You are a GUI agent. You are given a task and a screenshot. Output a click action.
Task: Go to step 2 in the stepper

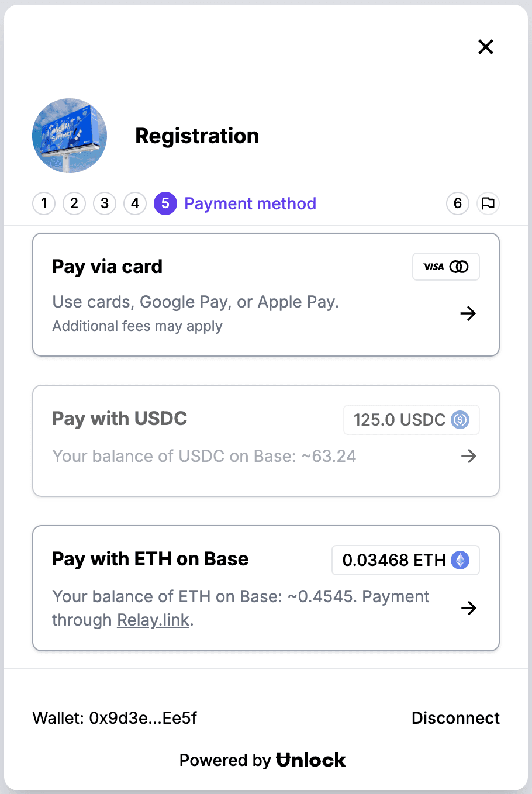[74, 203]
